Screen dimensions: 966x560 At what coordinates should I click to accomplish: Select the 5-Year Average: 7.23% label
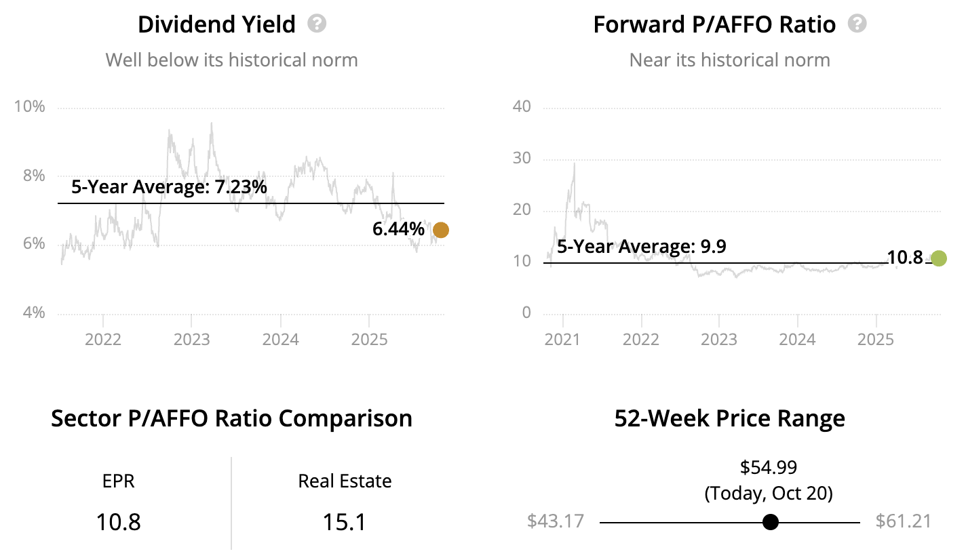pos(169,187)
